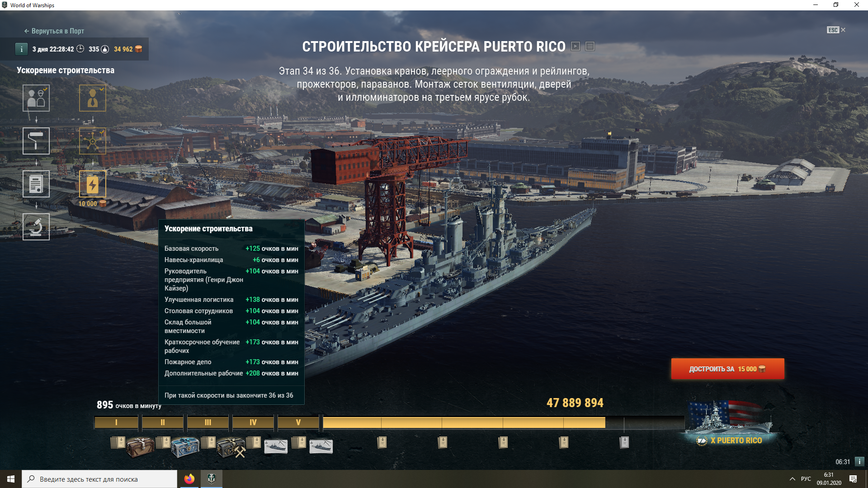Play the Puerto Rico construction video
The image size is (868, 488).
click(576, 46)
